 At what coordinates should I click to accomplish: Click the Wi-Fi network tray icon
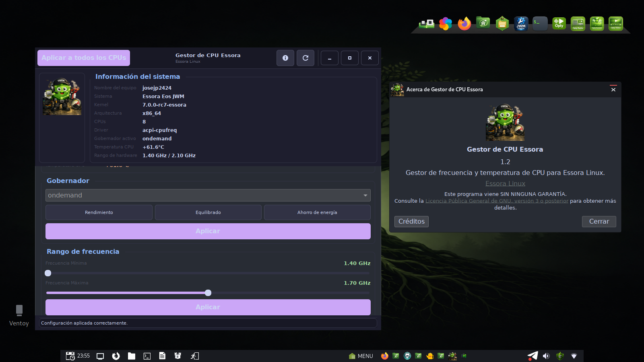tap(574, 356)
